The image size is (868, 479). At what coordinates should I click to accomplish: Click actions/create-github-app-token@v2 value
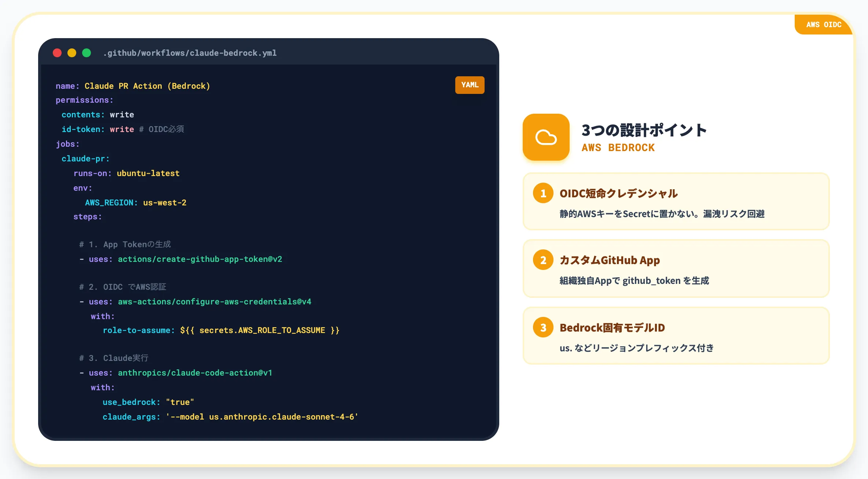tap(200, 259)
